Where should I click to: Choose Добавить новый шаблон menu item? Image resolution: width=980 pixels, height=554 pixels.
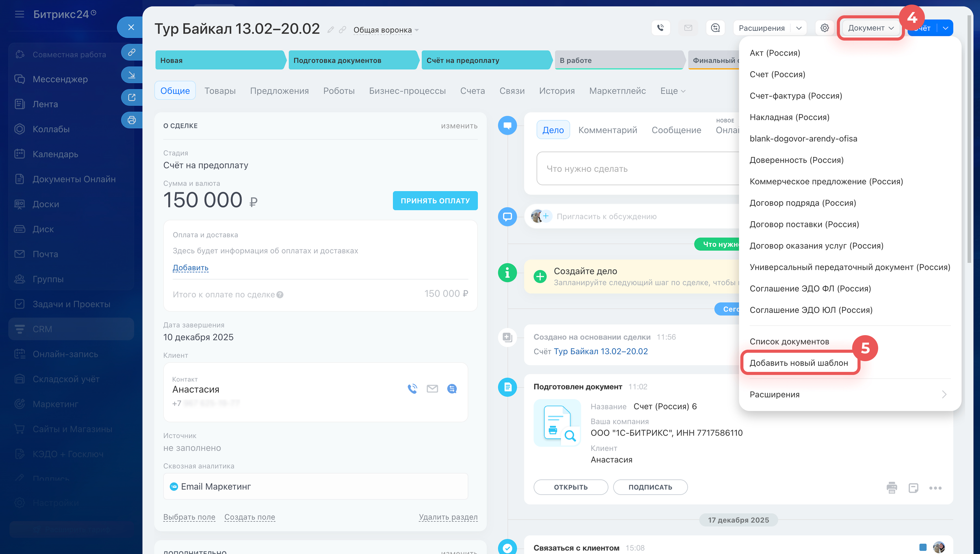pos(799,363)
